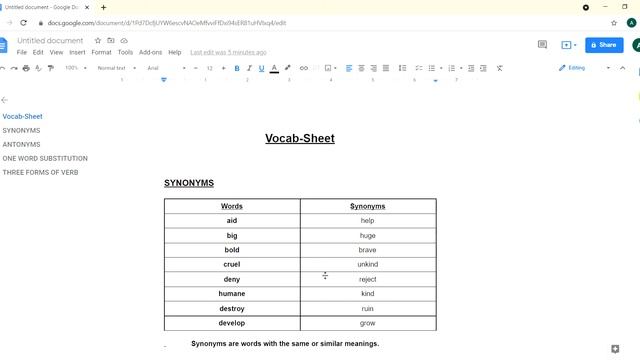Open the Format menu
The height and width of the screenshot is (360, 640).
pos(101,52)
